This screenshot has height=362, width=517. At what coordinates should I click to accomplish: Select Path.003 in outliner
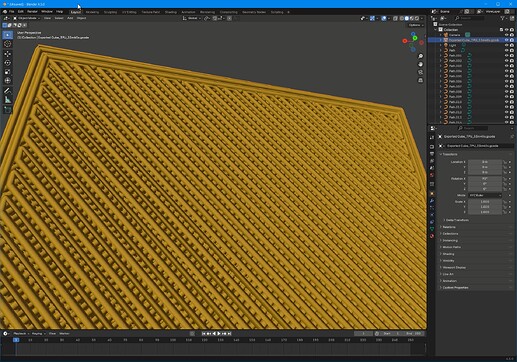[455, 66]
